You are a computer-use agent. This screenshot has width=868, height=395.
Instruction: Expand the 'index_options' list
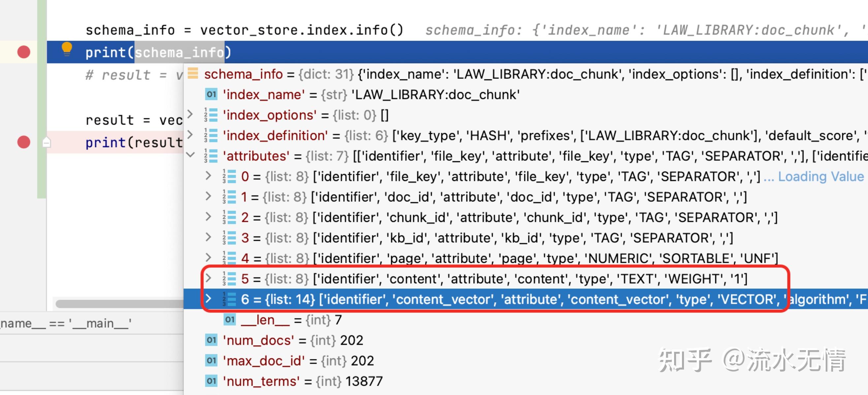190,114
